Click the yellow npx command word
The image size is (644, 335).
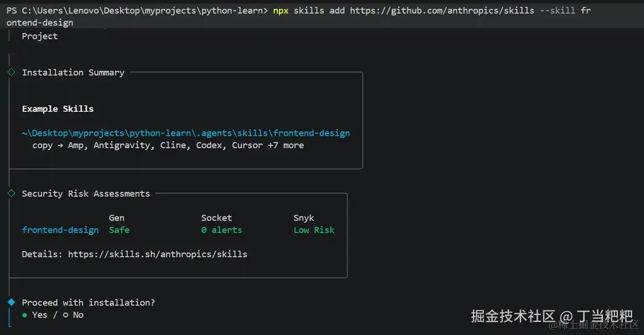click(281, 11)
